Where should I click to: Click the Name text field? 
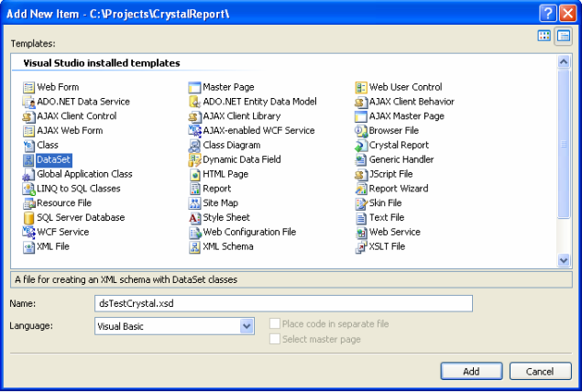pyautogui.click(x=283, y=303)
